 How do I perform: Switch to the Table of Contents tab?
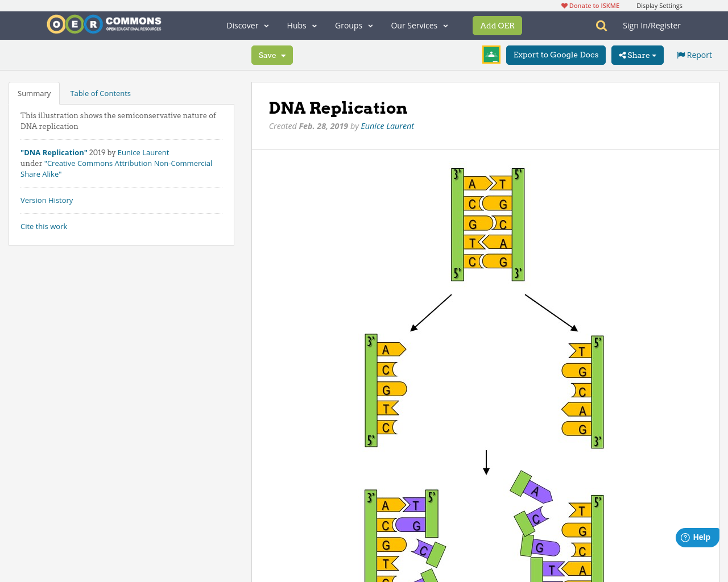pyautogui.click(x=100, y=93)
